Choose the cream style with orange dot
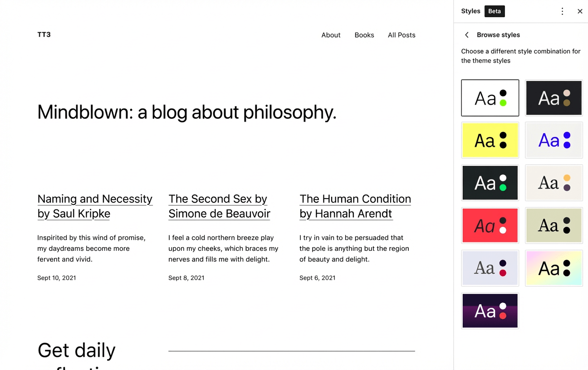This screenshot has height=370, width=588. [554, 183]
